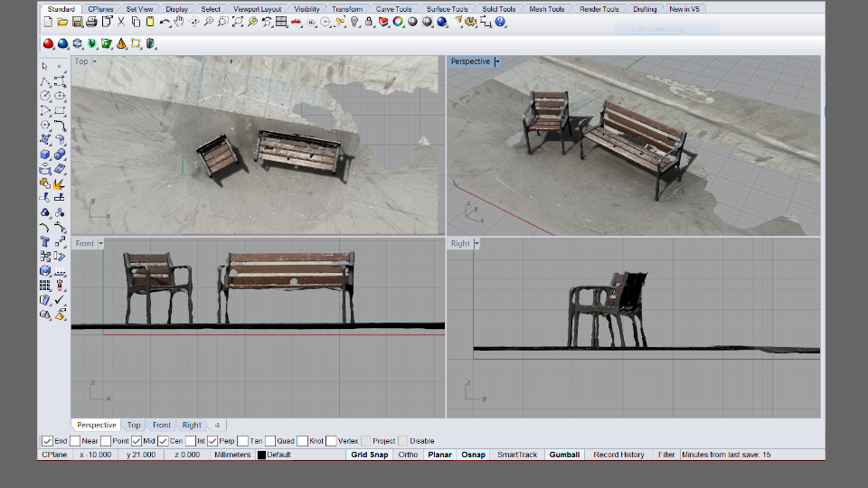
Task: Open the Front viewport title dropdown arrow
Action: (x=100, y=244)
